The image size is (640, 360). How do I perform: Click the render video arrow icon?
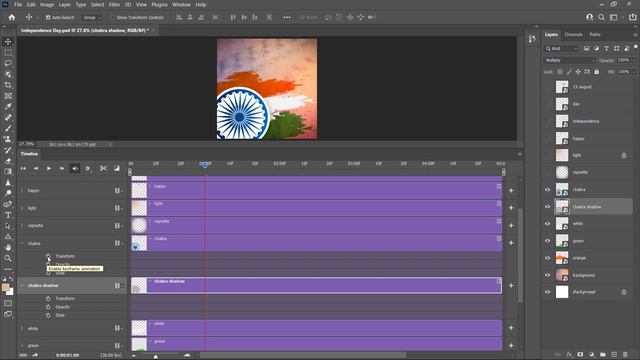pos(35,355)
